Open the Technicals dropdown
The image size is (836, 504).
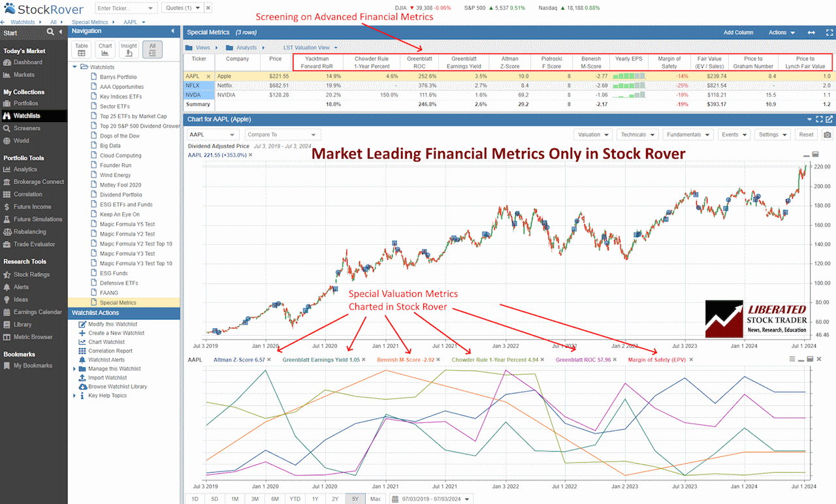tap(637, 134)
